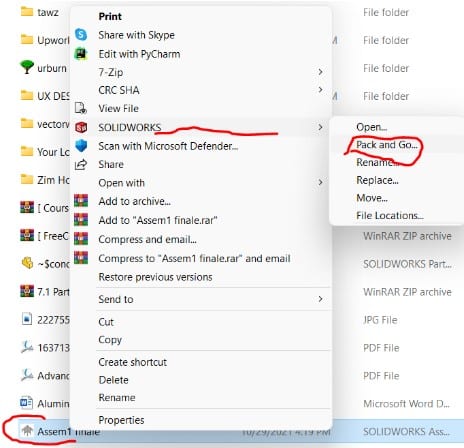Choose Print from the context menu
This screenshot has height=448, width=464.
[110, 16]
